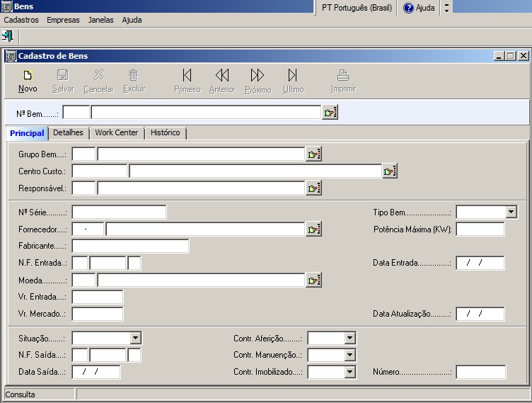Open Grupo Bem lookup search icon
The width and height of the screenshot is (532, 403).
pos(313,154)
